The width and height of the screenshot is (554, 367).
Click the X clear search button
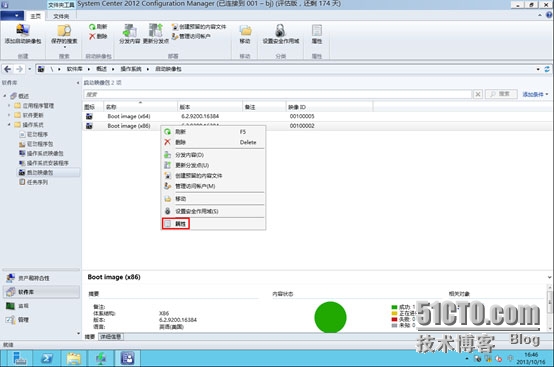click(x=478, y=94)
